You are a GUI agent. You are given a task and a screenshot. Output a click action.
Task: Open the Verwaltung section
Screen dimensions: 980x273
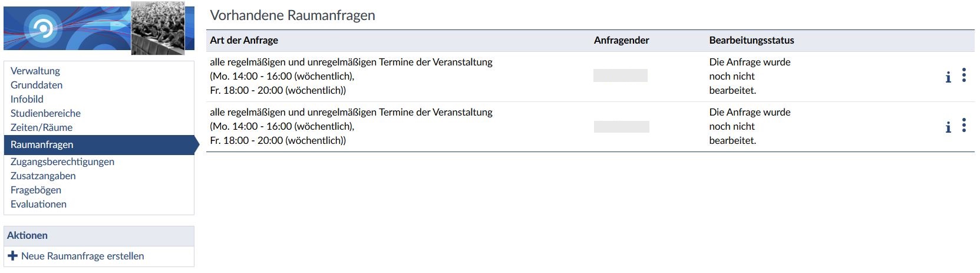35,71
